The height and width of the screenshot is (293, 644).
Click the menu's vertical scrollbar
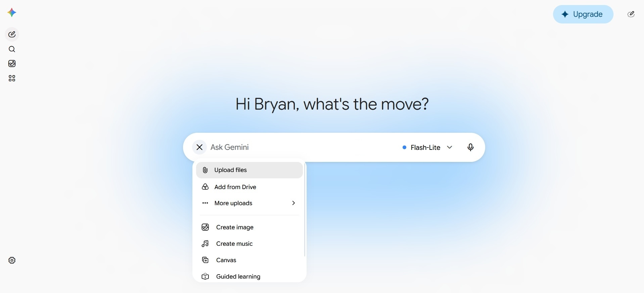[305, 210]
